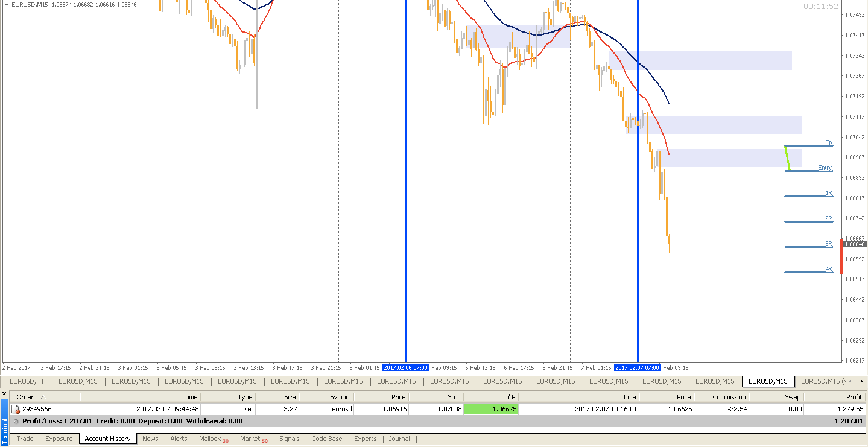This screenshot has width=868, height=447.
Task: Click the open time 2017.02.07 09:44:48
Action: (168, 409)
